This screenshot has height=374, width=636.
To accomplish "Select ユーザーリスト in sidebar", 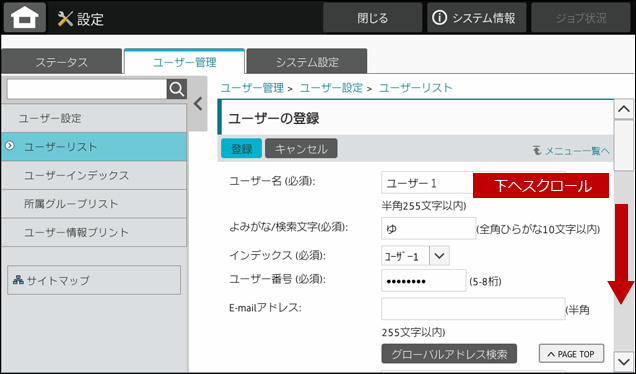I will pyautogui.click(x=94, y=146).
